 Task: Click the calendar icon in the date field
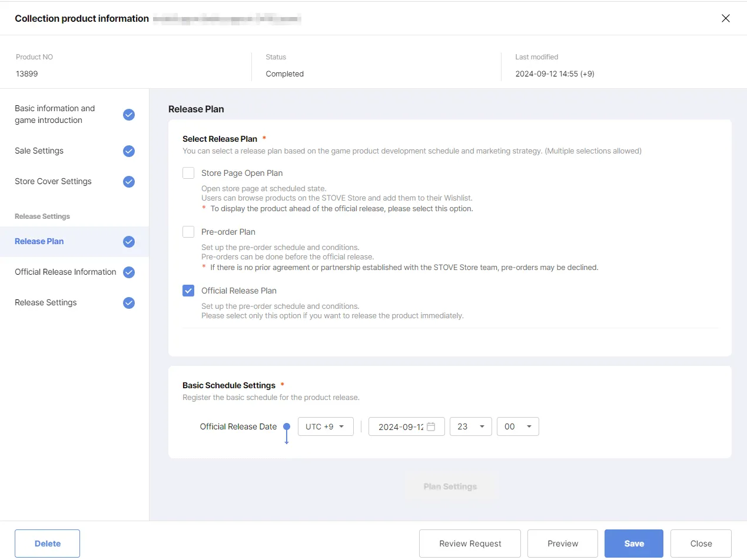[x=431, y=426]
